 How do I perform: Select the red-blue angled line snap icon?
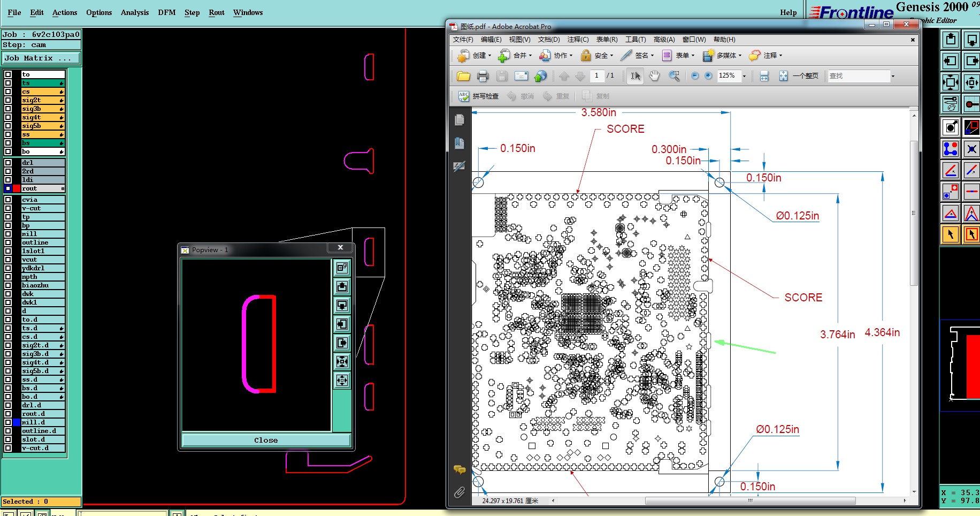coord(951,170)
